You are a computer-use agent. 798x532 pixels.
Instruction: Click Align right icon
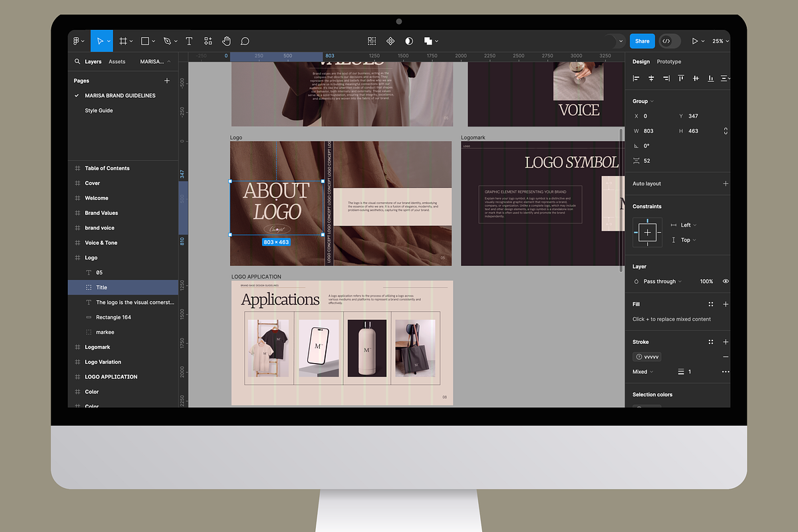click(666, 78)
